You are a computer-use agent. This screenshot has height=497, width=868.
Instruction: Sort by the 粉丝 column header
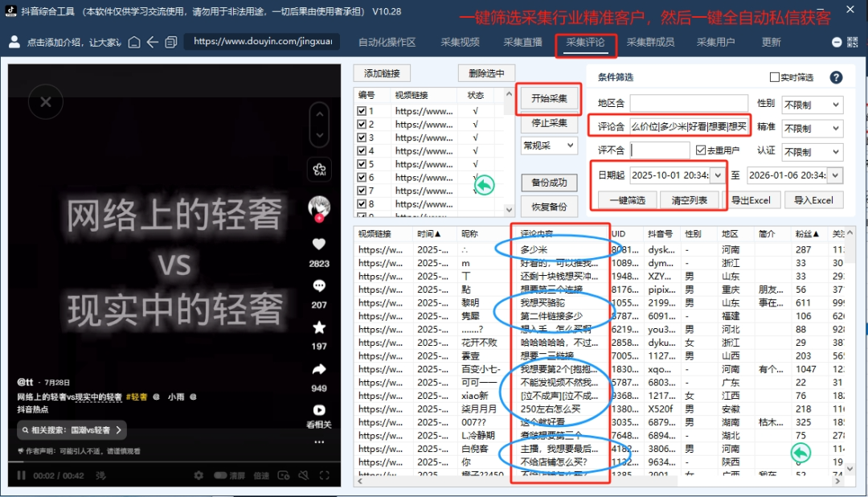pyautogui.click(x=809, y=234)
